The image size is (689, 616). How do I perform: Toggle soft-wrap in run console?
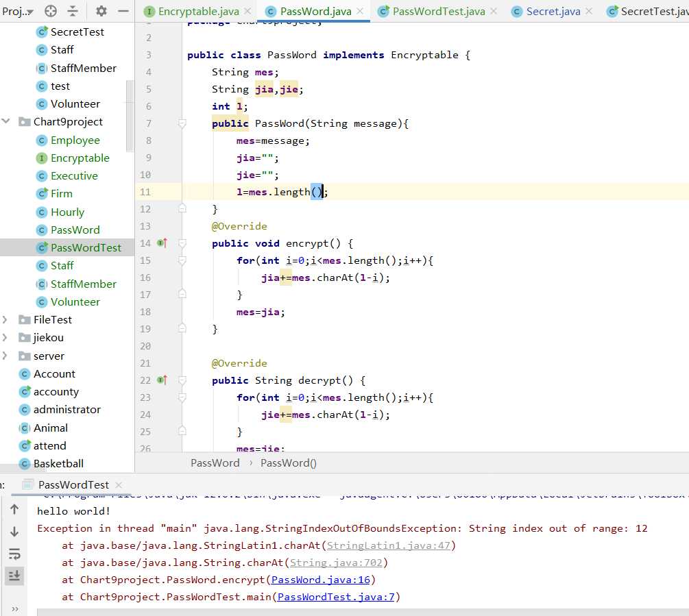coord(14,554)
